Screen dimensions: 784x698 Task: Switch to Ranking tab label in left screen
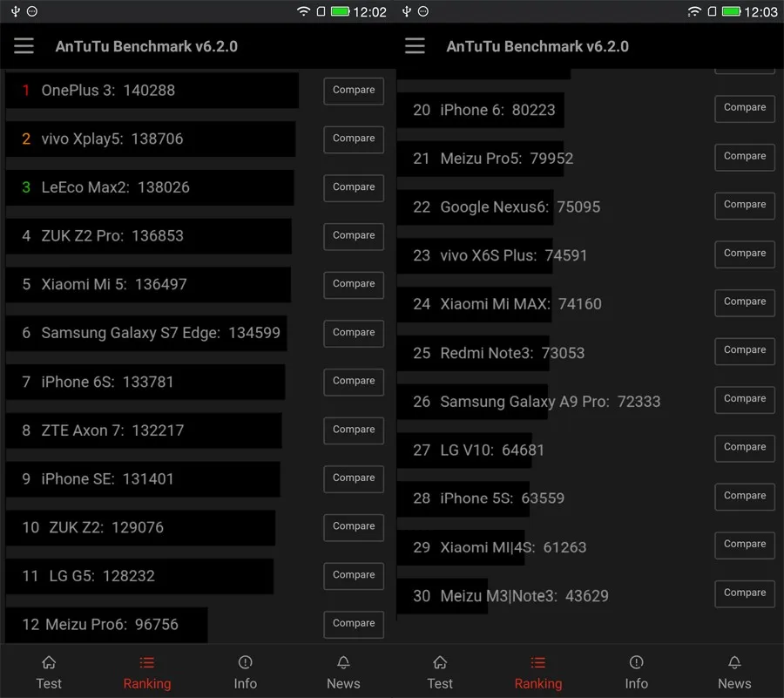click(x=147, y=684)
